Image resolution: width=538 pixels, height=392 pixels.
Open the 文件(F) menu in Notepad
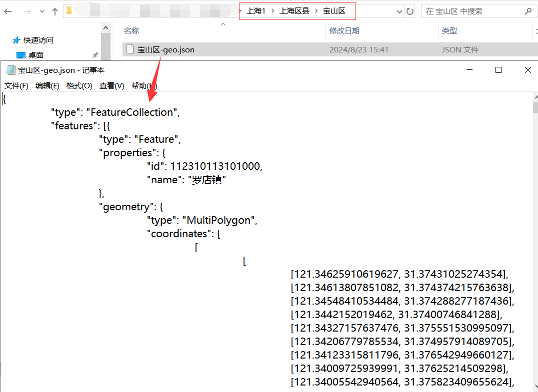click(16, 85)
